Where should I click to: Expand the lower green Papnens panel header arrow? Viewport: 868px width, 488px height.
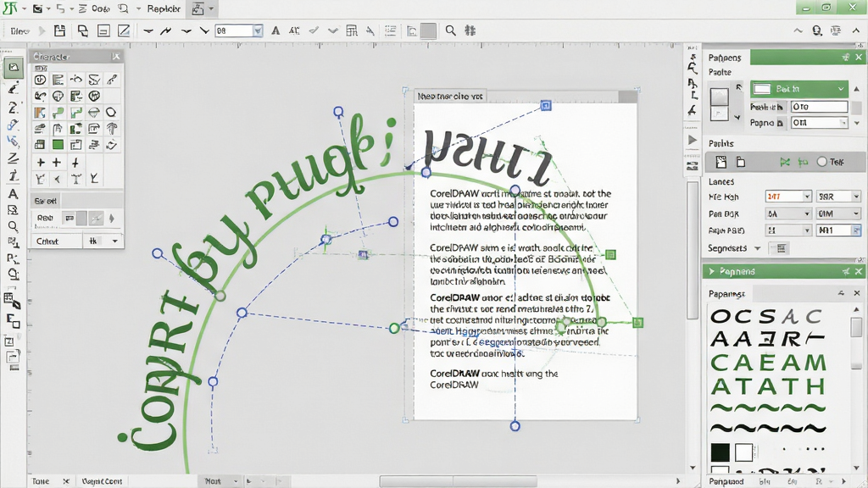pyautogui.click(x=712, y=271)
